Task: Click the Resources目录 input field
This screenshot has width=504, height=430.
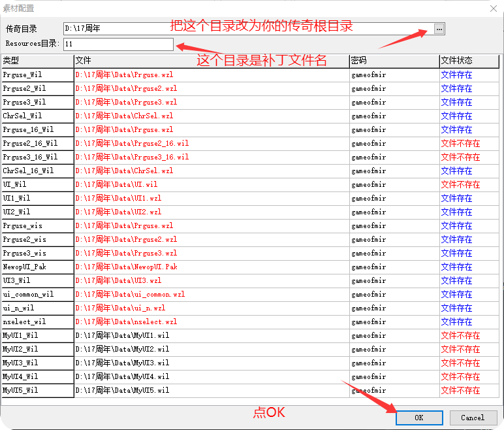Action: (x=118, y=44)
